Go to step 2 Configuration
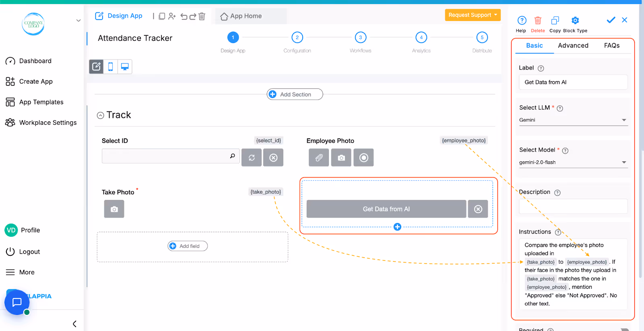The height and width of the screenshot is (331, 644). [x=297, y=37]
